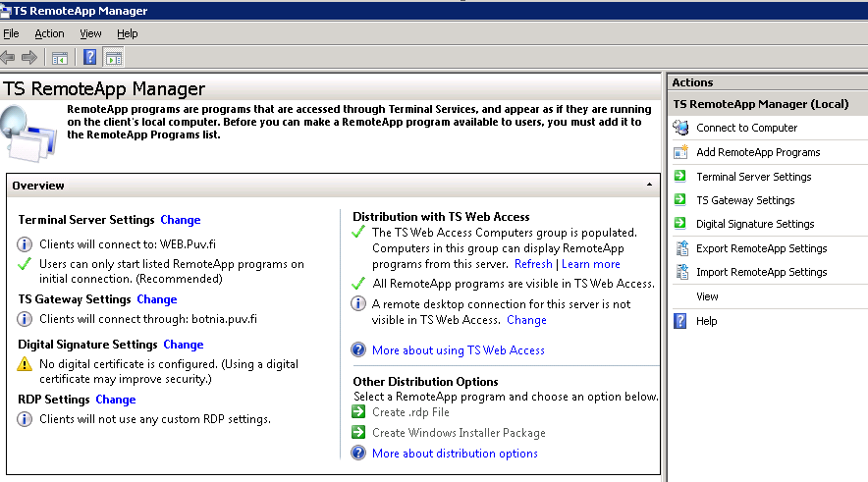Toggle the Show/Hide Console Tree toolbar icon

(60, 58)
